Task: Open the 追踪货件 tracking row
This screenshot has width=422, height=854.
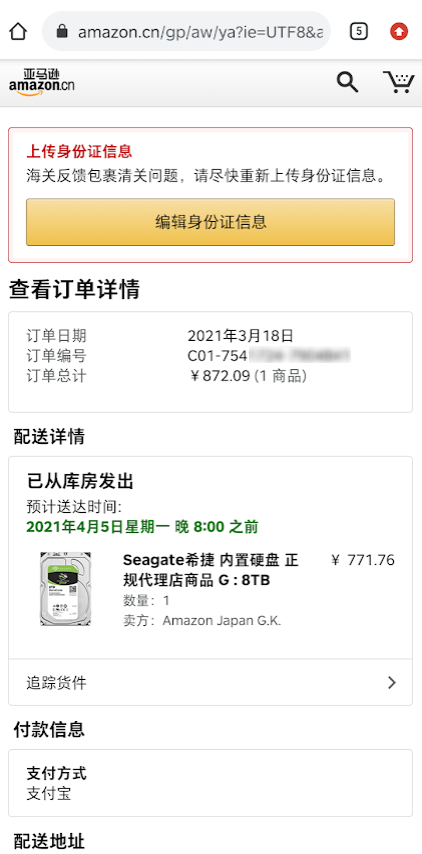Action: pos(210,682)
